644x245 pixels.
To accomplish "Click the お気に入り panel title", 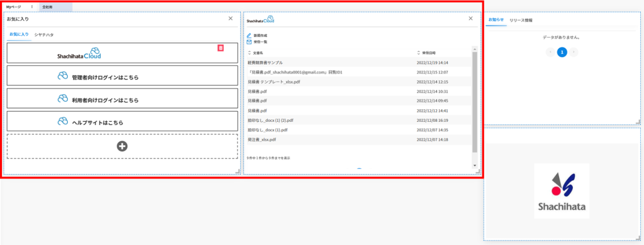I will coord(18,19).
